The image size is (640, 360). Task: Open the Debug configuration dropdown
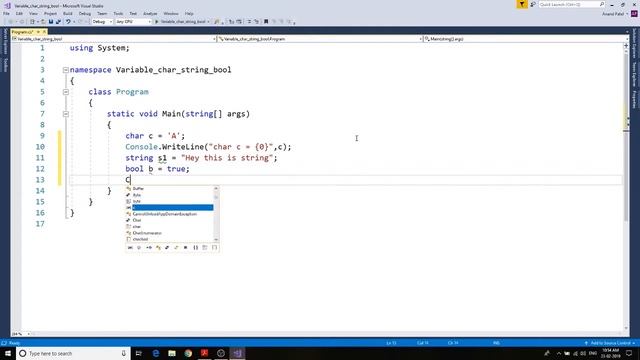click(x=102, y=22)
